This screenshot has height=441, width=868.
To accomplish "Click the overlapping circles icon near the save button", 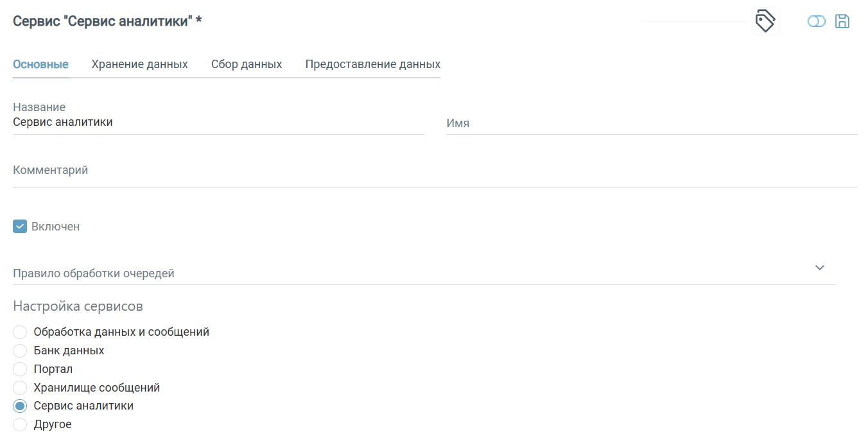I will tap(816, 21).
